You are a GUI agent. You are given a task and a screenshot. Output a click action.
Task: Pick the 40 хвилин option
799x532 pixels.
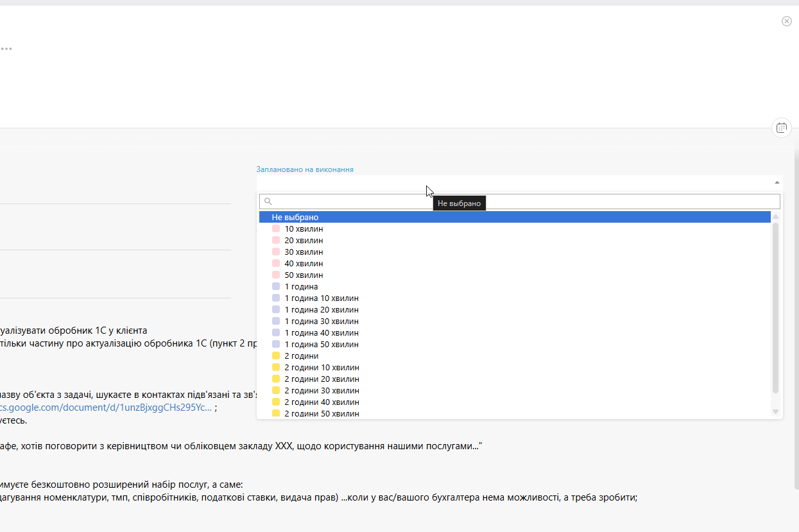(x=515, y=263)
